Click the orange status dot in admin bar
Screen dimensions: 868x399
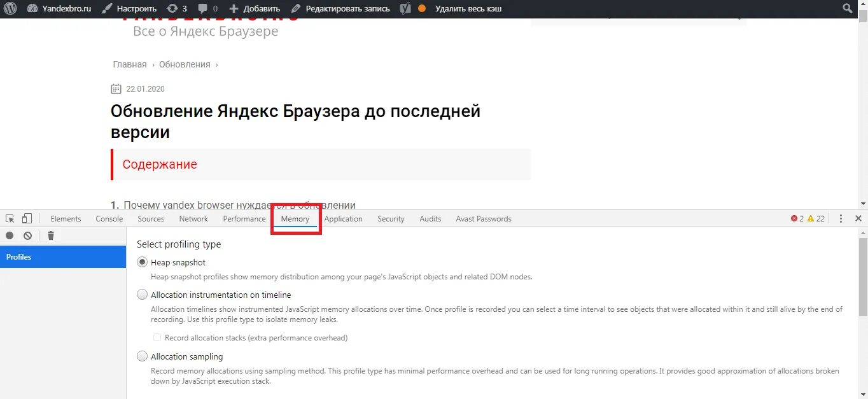422,9
